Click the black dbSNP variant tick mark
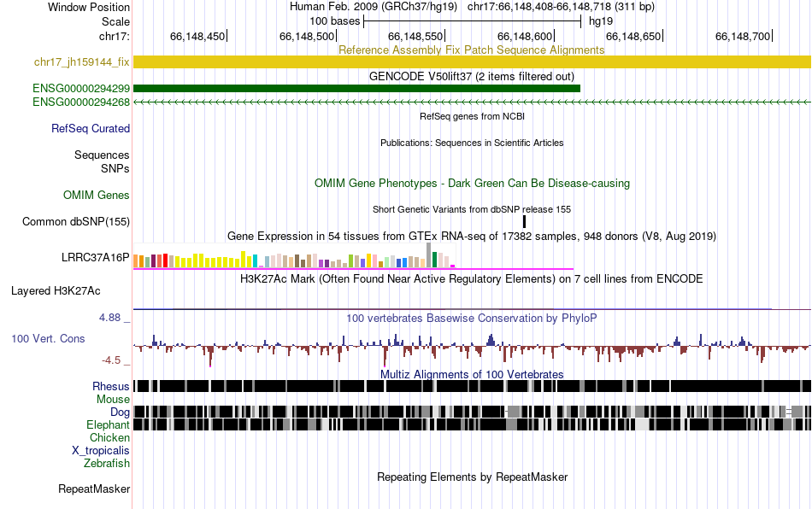812x509 pixels. click(x=524, y=221)
